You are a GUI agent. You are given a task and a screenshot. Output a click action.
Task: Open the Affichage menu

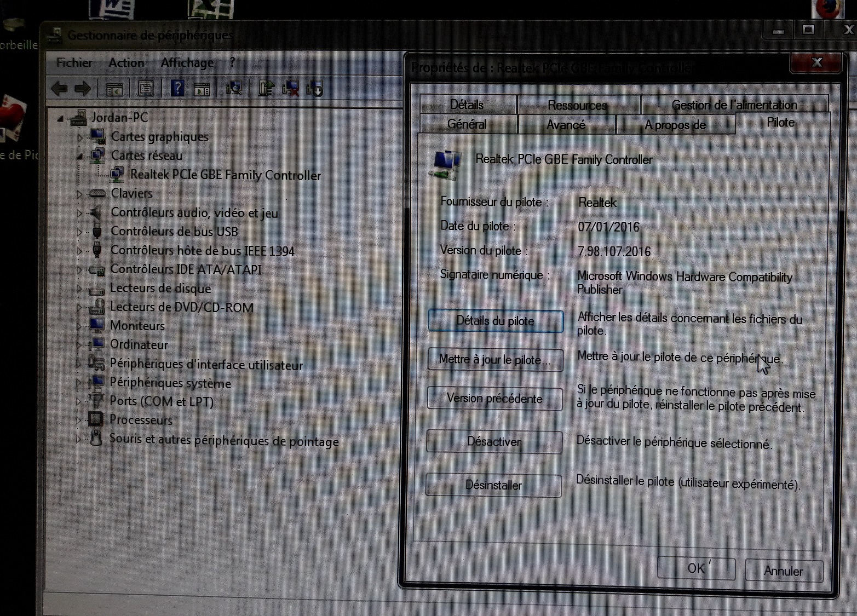[187, 63]
